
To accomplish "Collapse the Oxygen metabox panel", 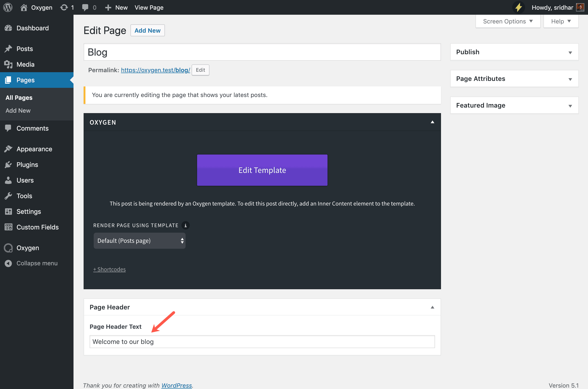I will pos(432,122).
